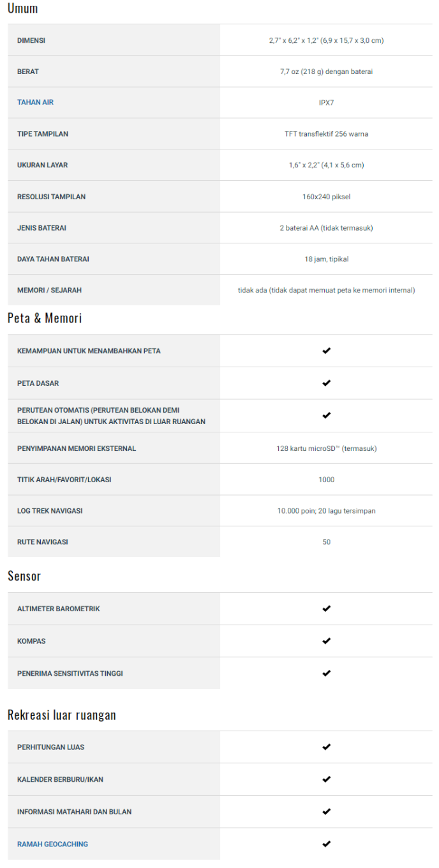Click the Penerima Sensitivitas Tinggi checkmark
439x868 pixels.
click(327, 673)
